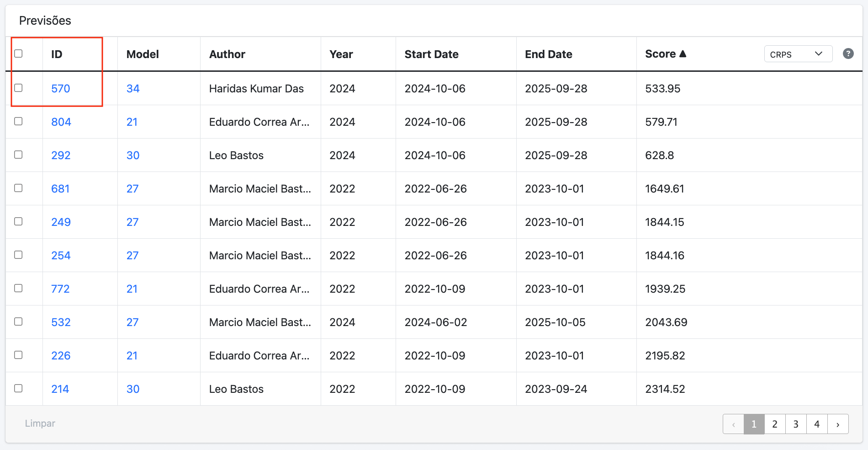868x450 pixels.
Task: Open model 30 link in row 292
Action: (133, 155)
